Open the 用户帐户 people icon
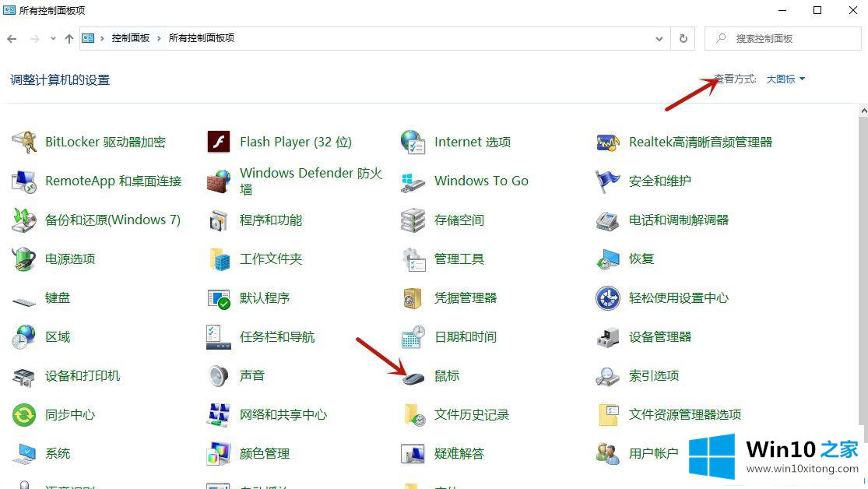The width and height of the screenshot is (868, 489). coord(608,454)
